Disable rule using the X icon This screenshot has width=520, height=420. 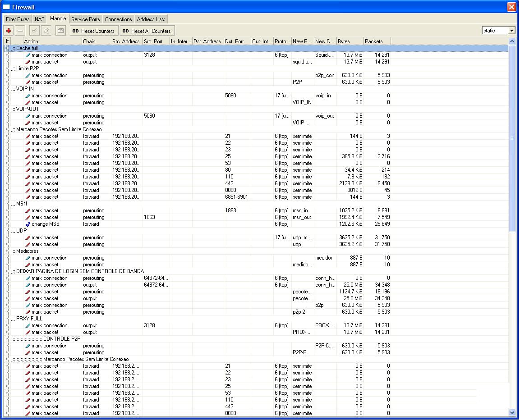click(46, 31)
